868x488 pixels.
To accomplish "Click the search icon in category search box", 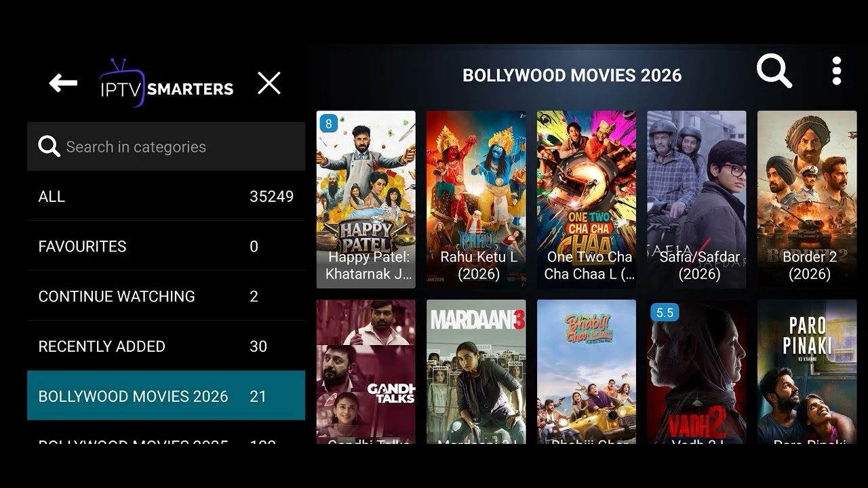I will coord(49,146).
